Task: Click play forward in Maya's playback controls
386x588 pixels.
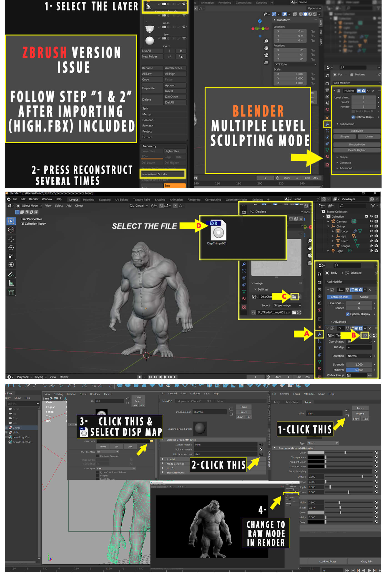Action: coord(369,570)
